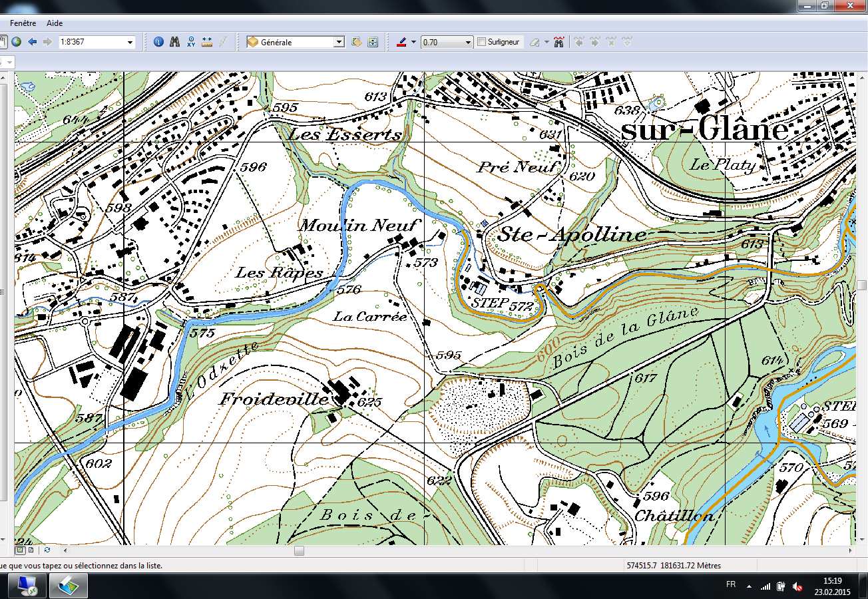The width and height of the screenshot is (868, 599).
Task: Select the red line color pen tool
Action: (401, 42)
